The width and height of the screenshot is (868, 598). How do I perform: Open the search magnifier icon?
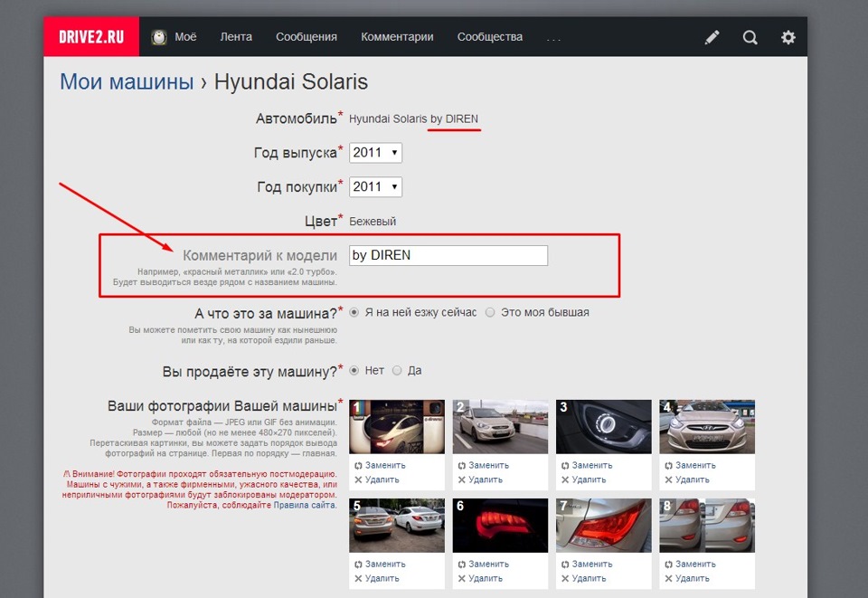[750, 37]
